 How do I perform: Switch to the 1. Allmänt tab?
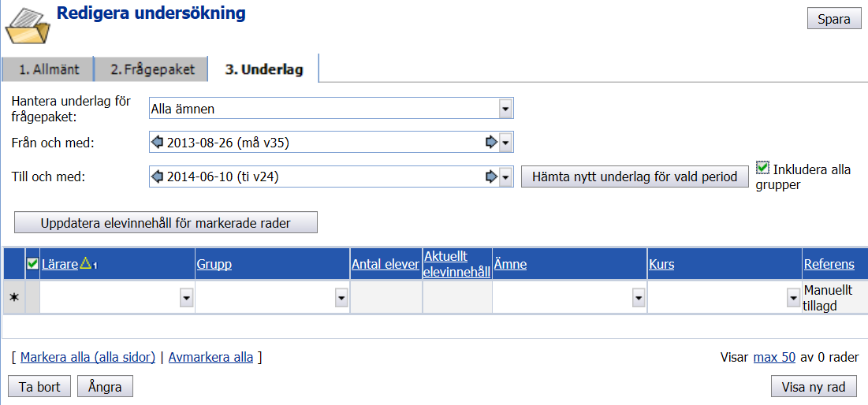point(48,69)
